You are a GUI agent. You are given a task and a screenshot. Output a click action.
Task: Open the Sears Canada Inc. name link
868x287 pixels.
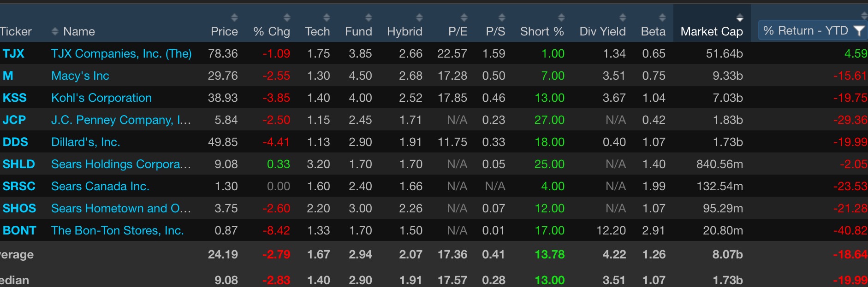100,186
